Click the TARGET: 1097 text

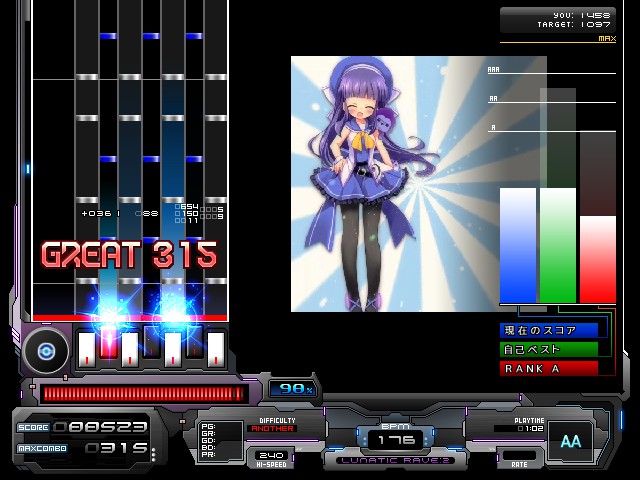coord(574,24)
